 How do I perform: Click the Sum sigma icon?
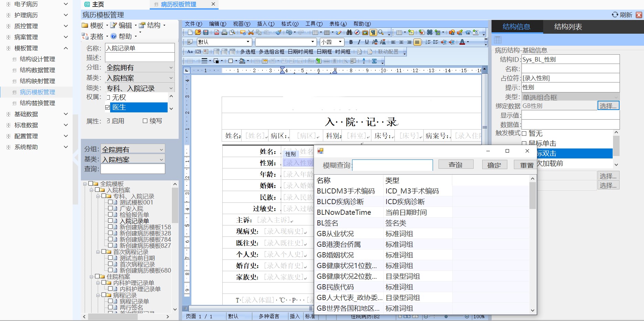(374, 61)
